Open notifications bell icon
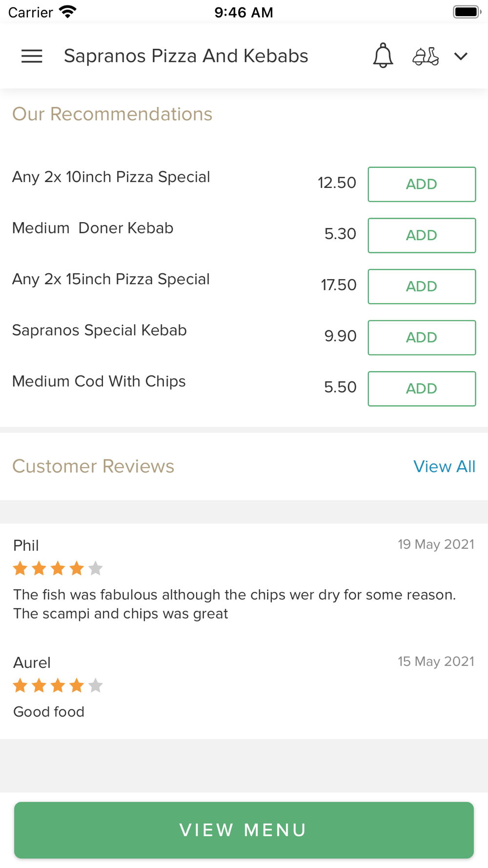This screenshot has width=488, height=868. [x=383, y=56]
